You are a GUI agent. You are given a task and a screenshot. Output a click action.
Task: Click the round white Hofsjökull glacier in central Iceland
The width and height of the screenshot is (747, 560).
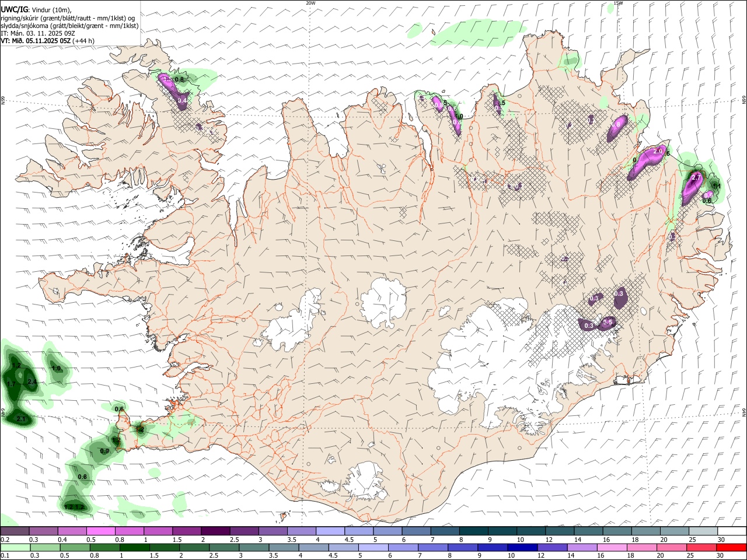pos(383,302)
